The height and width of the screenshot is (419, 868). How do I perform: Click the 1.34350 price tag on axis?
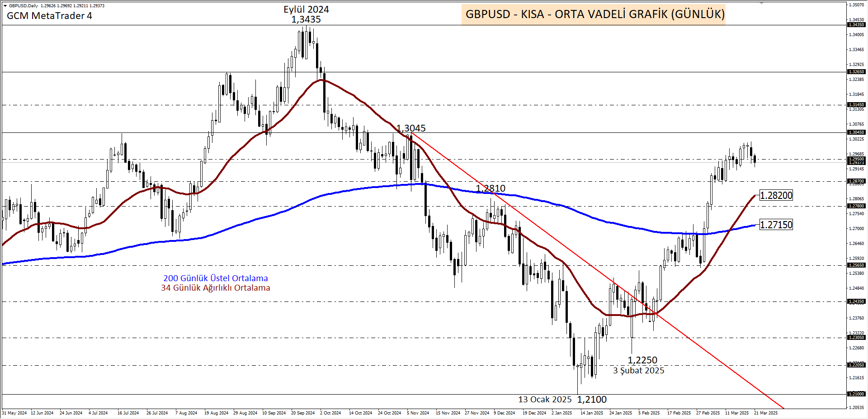[856, 25]
